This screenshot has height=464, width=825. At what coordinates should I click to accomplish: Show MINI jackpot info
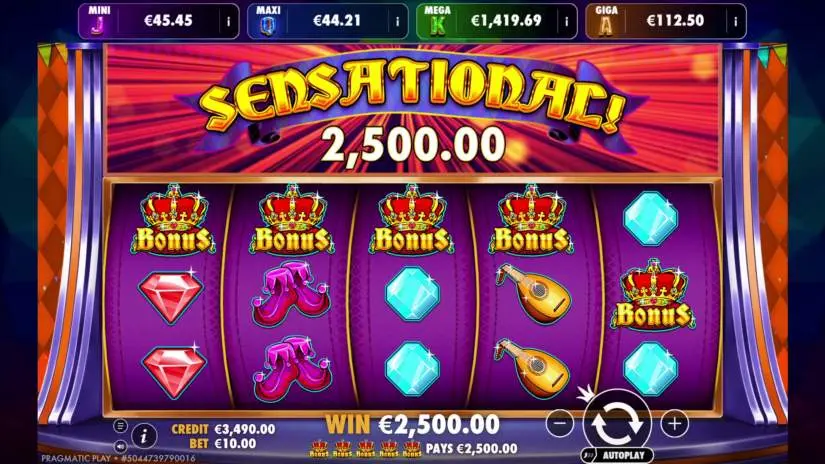[228, 22]
